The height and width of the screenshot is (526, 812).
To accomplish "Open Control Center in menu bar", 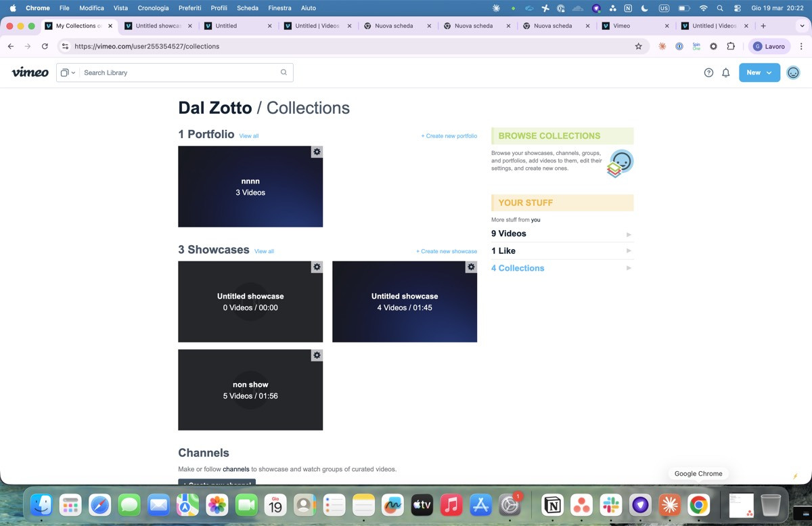I will tap(737, 8).
